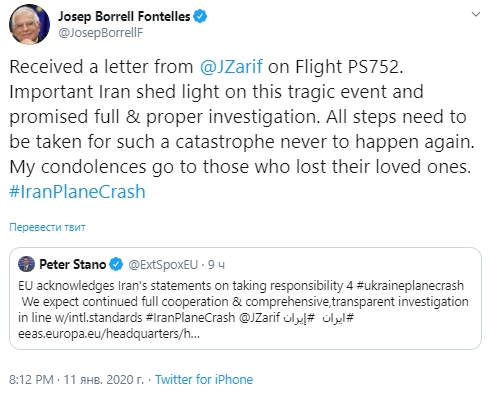Image resolution: width=492 pixels, height=395 pixels.
Task: Open the #IranPlaneCrash hashtag in quoted tweet
Action: pyautogui.click(x=190, y=318)
